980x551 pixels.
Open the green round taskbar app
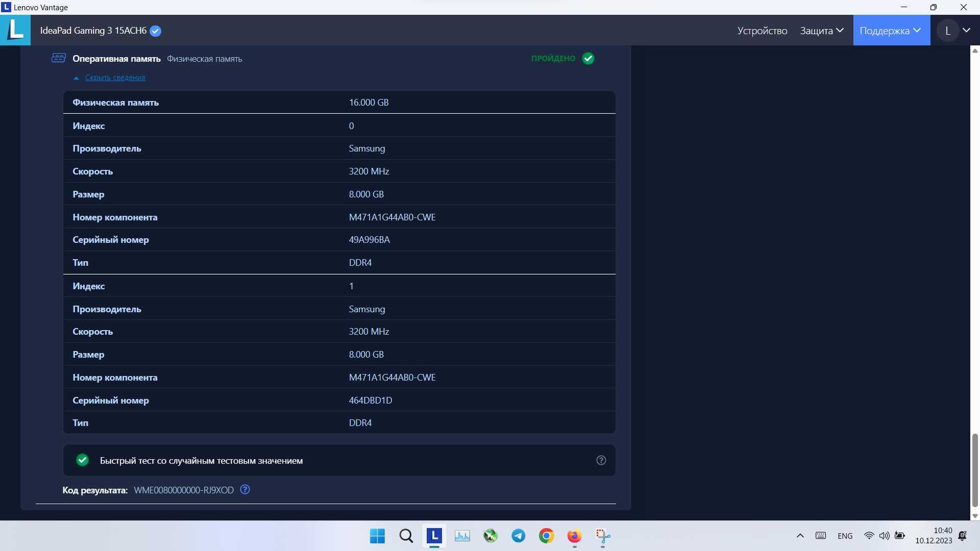click(491, 536)
